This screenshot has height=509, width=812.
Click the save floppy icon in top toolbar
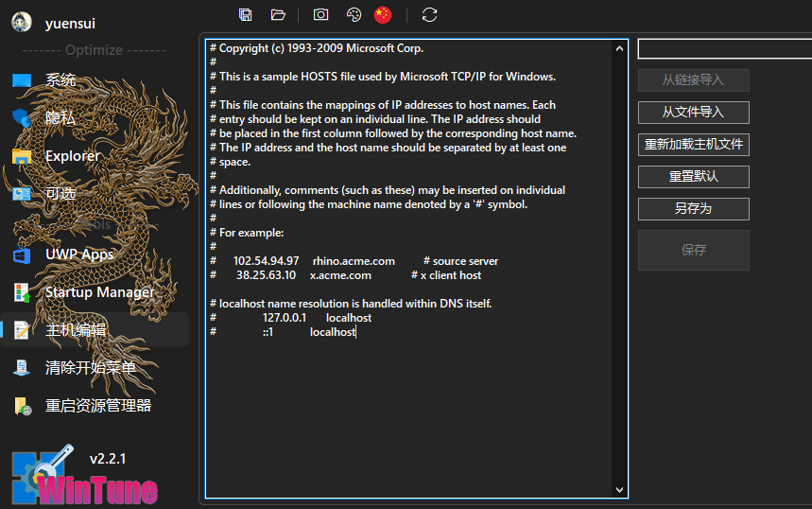(x=246, y=15)
